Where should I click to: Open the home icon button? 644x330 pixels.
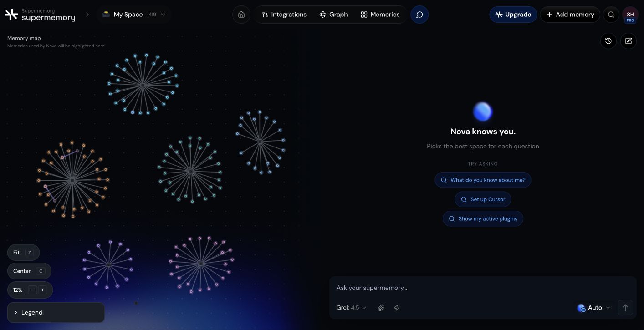click(x=241, y=15)
